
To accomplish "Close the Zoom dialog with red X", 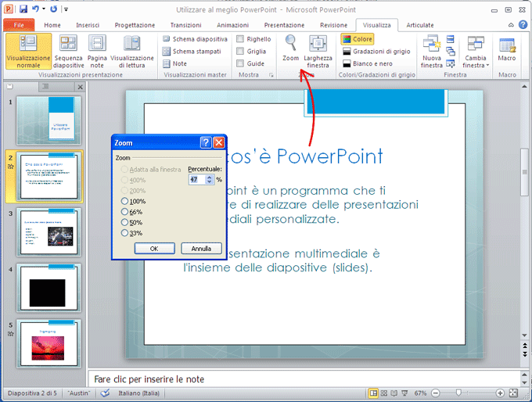I will coord(218,143).
